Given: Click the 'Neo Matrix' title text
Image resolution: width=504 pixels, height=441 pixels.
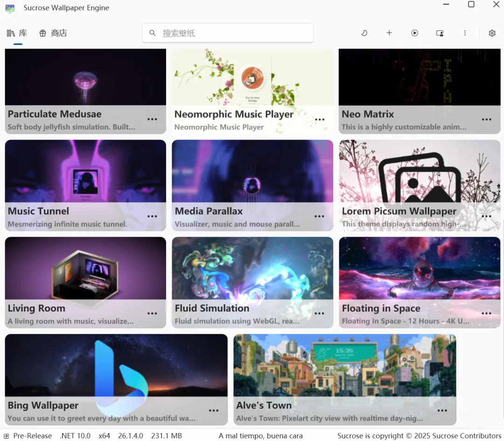Looking at the screenshot, I should coord(368,114).
